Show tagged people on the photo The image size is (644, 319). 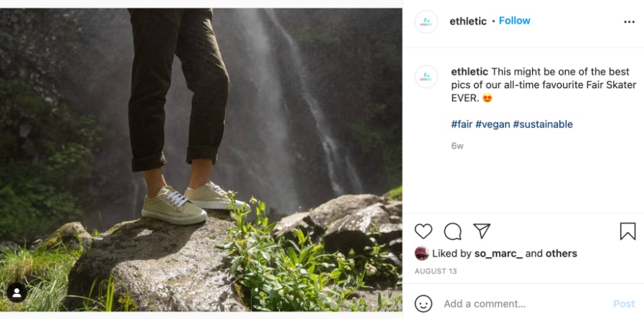click(17, 293)
